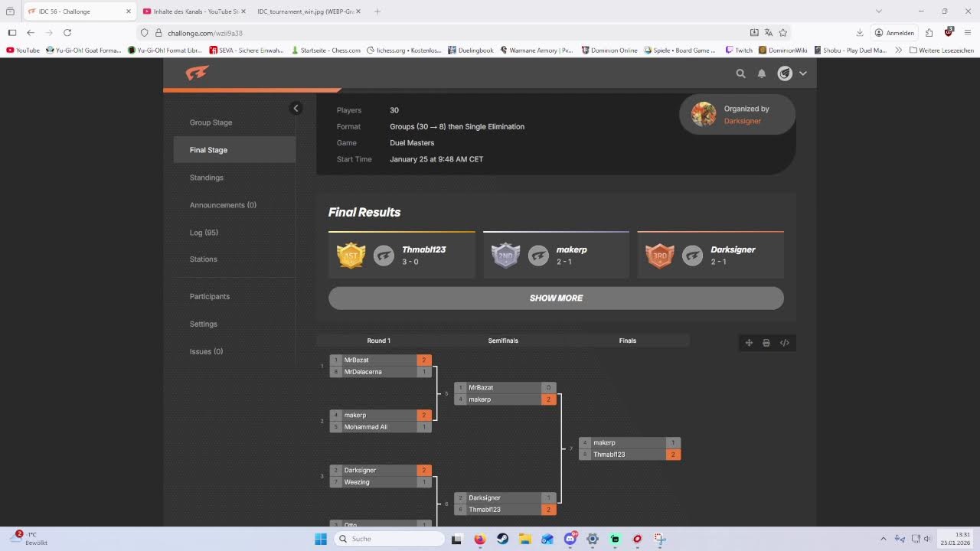Select Weezing in Round 1 match 3
980x551 pixels.
(381, 482)
